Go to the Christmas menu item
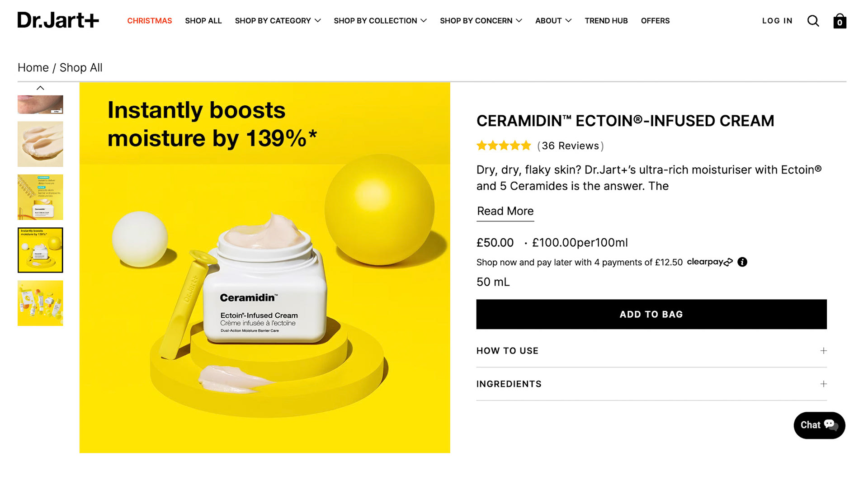868x499 pixels. coord(150,21)
